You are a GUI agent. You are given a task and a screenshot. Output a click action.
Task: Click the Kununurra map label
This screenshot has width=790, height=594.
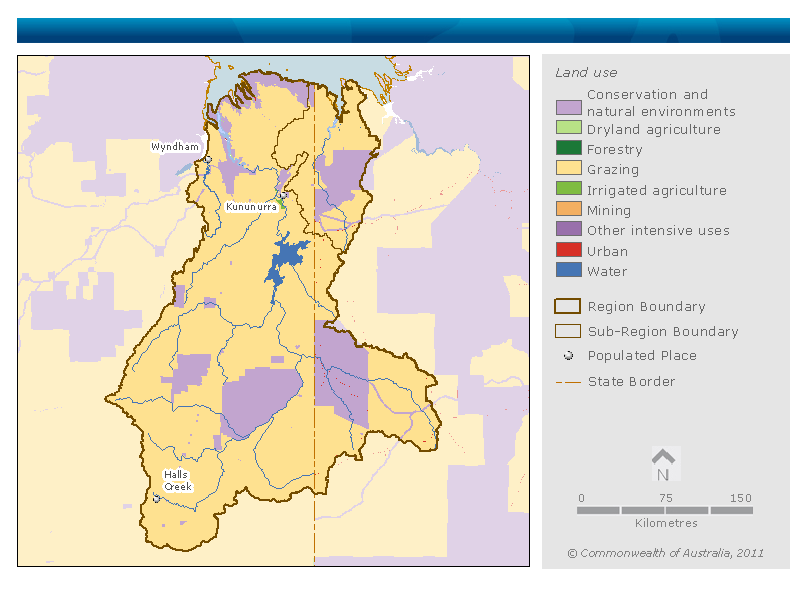pos(251,207)
